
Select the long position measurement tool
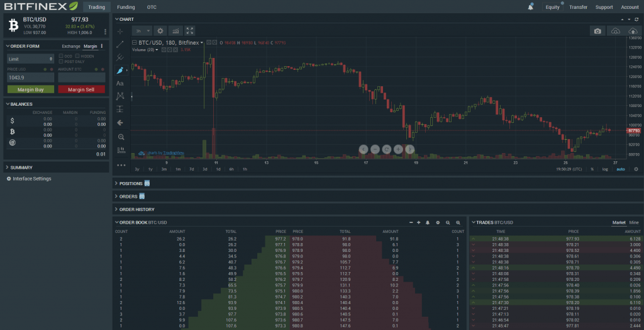click(120, 109)
